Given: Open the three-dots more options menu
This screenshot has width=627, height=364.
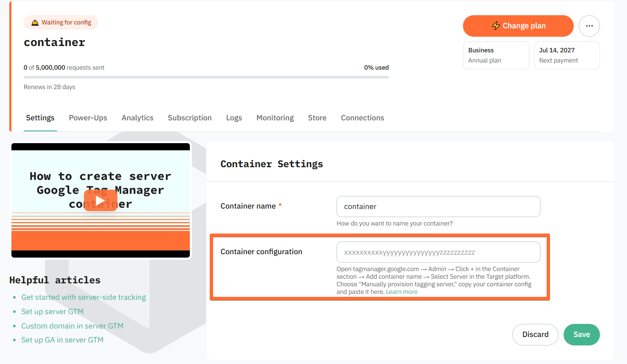Looking at the screenshot, I should click(589, 26).
